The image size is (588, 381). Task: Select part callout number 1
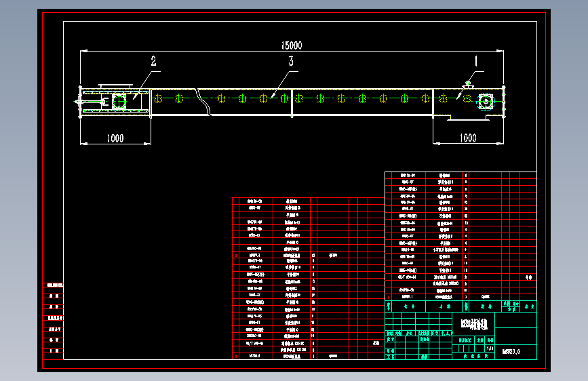pyautogui.click(x=476, y=61)
